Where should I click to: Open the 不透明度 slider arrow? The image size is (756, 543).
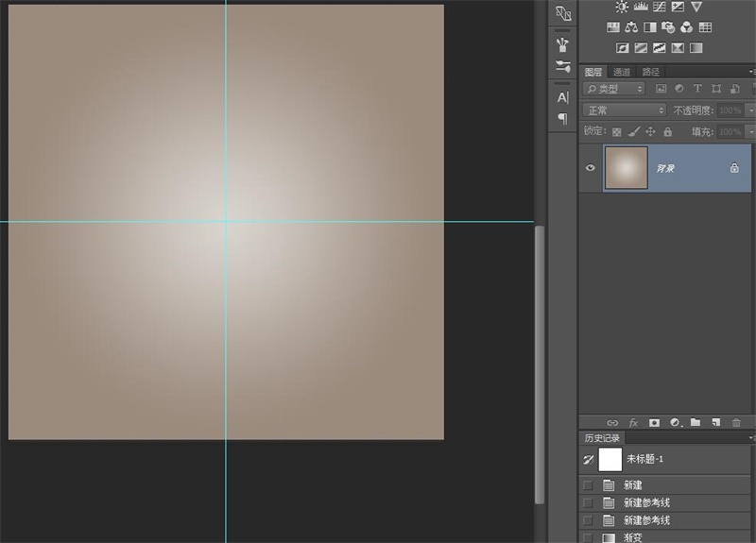click(750, 110)
